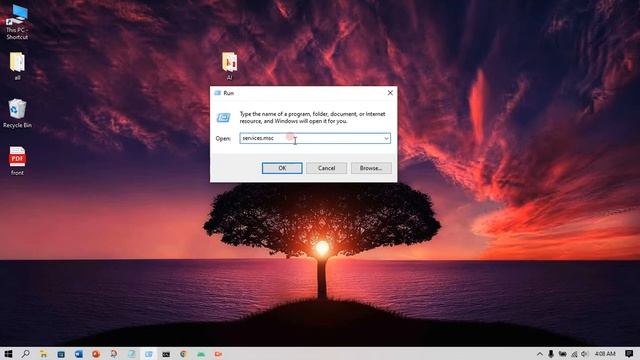This screenshot has width=640, height=360.
Task: Click the orange screen recorder taskbar icon
Action: 218,354
